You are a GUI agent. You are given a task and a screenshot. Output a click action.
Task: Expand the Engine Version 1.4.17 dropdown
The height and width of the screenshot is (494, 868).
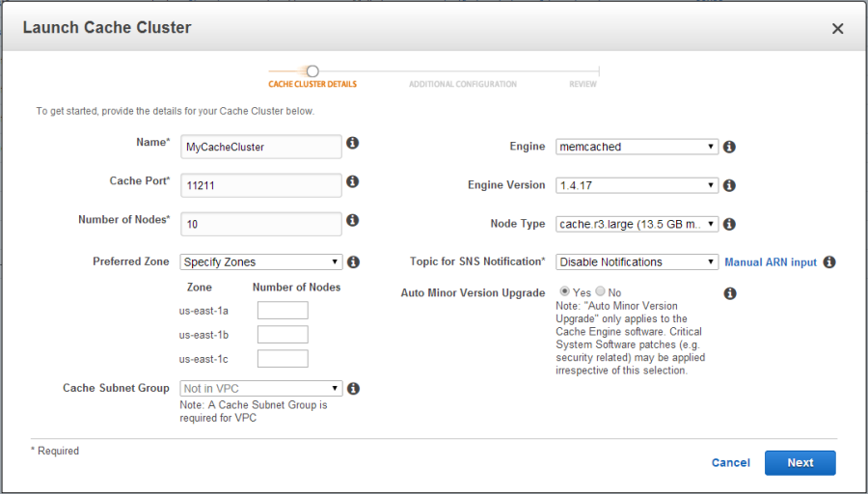637,185
